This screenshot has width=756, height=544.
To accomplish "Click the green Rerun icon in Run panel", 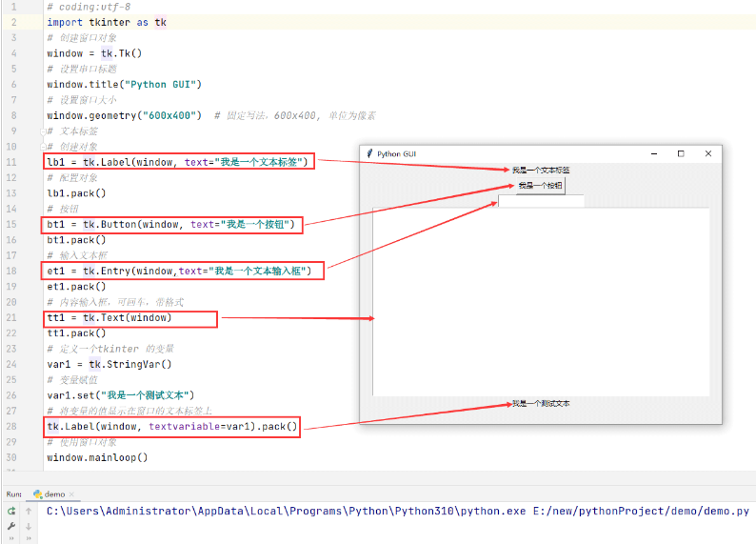I will pyautogui.click(x=11, y=511).
